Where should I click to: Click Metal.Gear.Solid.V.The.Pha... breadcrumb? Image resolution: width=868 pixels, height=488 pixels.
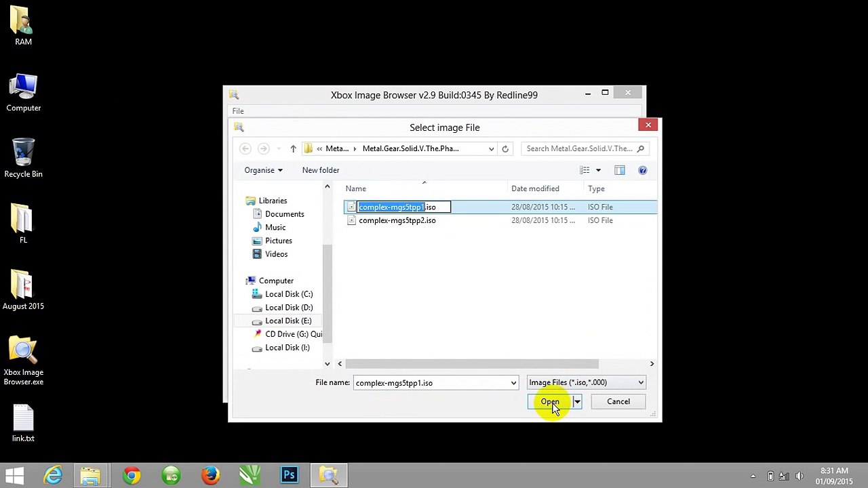(x=410, y=148)
